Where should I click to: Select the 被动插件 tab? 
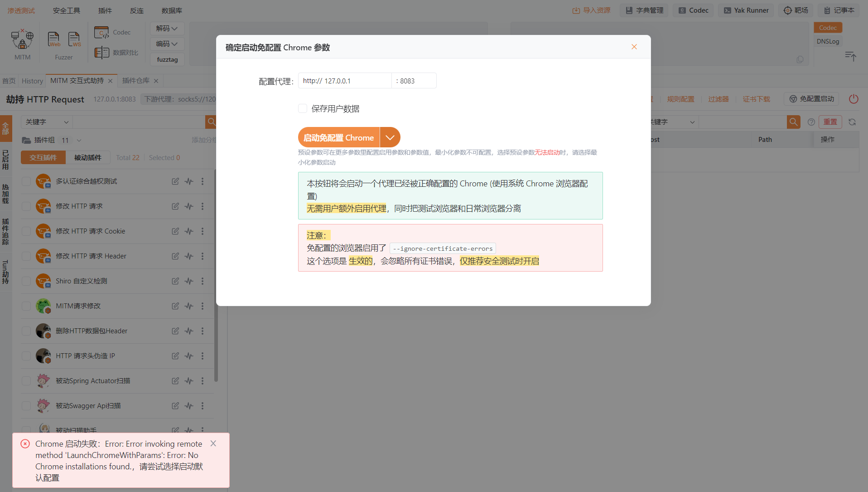click(87, 158)
